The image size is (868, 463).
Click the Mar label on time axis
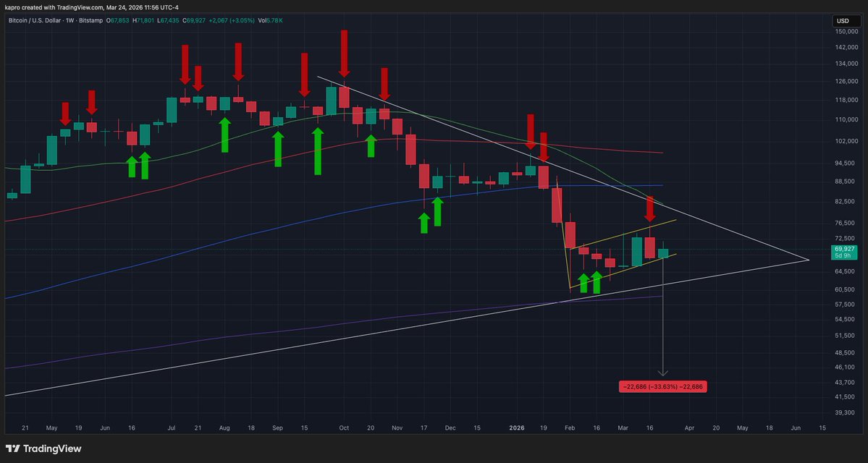(x=623, y=428)
